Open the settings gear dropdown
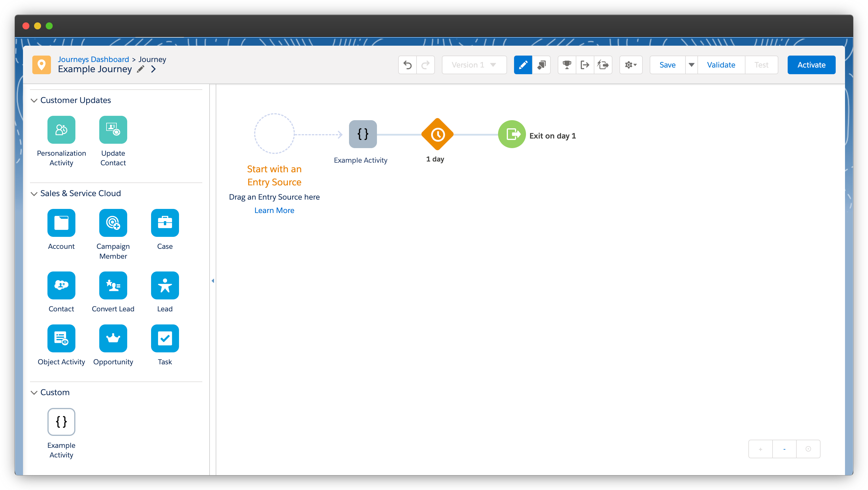 click(631, 65)
